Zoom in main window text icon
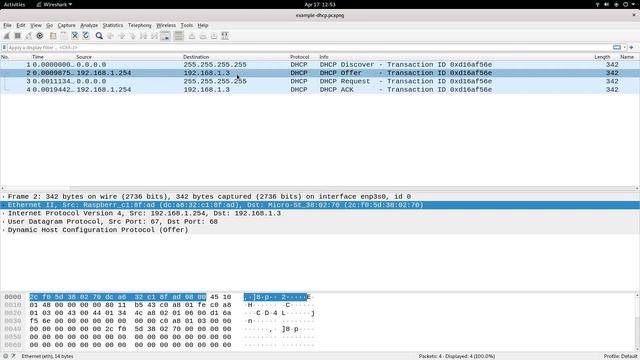 coord(192,36)
